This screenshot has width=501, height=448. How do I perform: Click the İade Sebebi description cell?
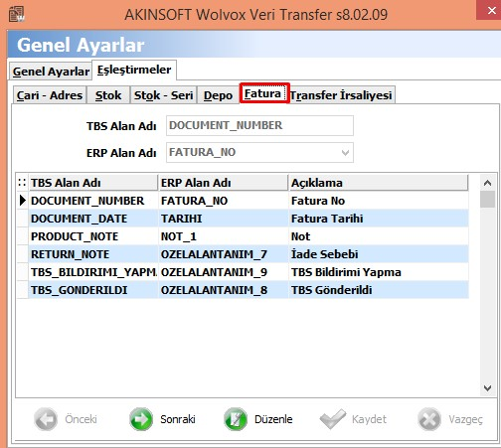[379, 254]
